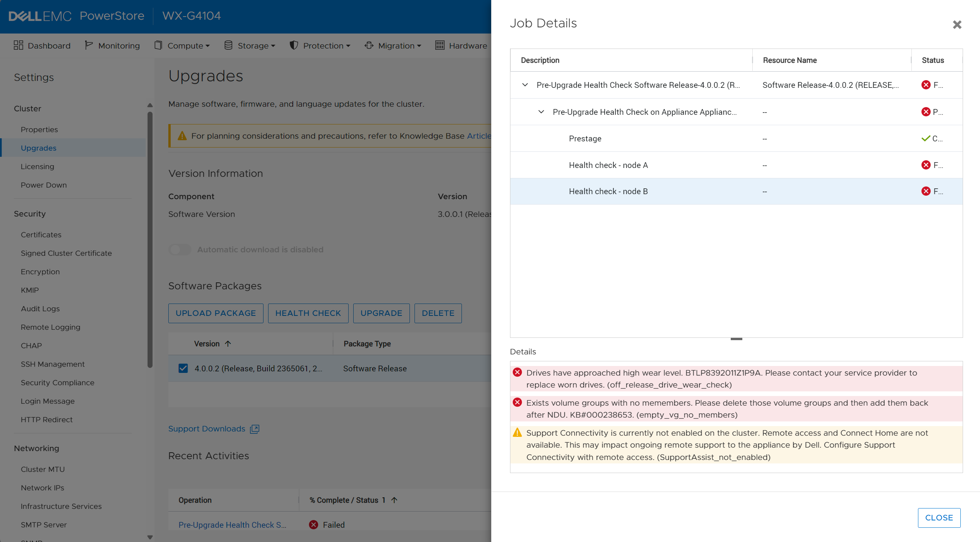The image size is (980, 542).
Task: Collapse the Pre-Upgrade Health Check Software Release row
Action: [x=525, y=85]
